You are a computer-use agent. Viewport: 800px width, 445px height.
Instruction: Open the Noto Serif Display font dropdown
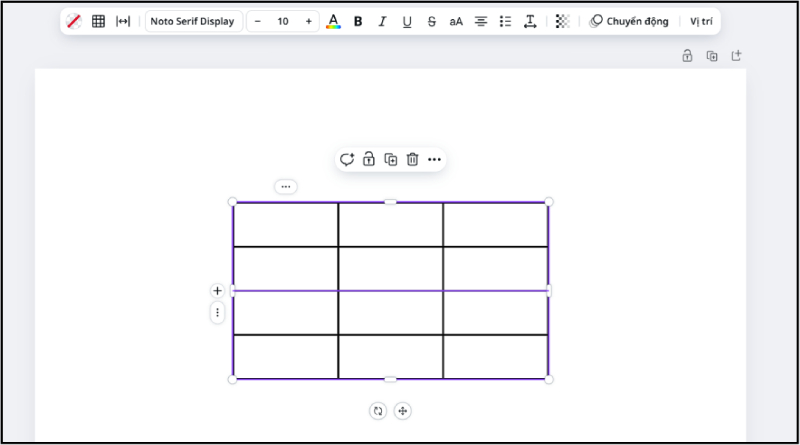click(193, 21)
